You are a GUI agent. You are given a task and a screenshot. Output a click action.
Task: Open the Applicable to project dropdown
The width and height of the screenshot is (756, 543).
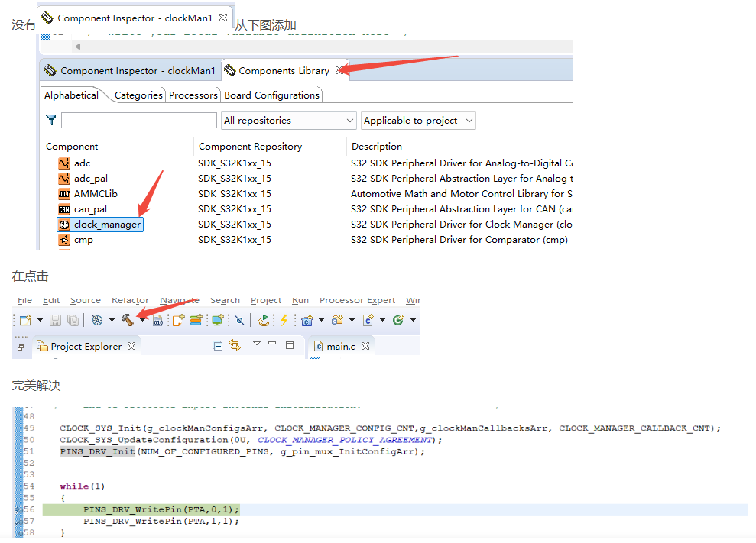coord(418,120)
